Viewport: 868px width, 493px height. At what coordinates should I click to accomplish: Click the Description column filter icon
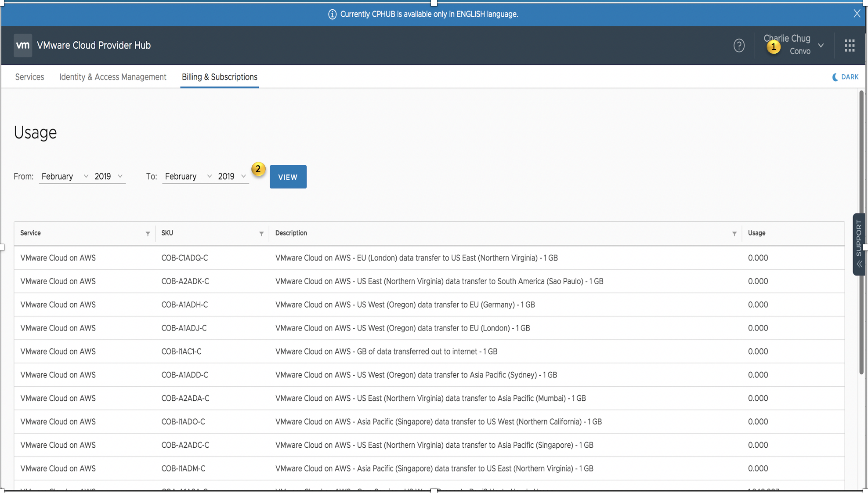(x=734, y=233)
